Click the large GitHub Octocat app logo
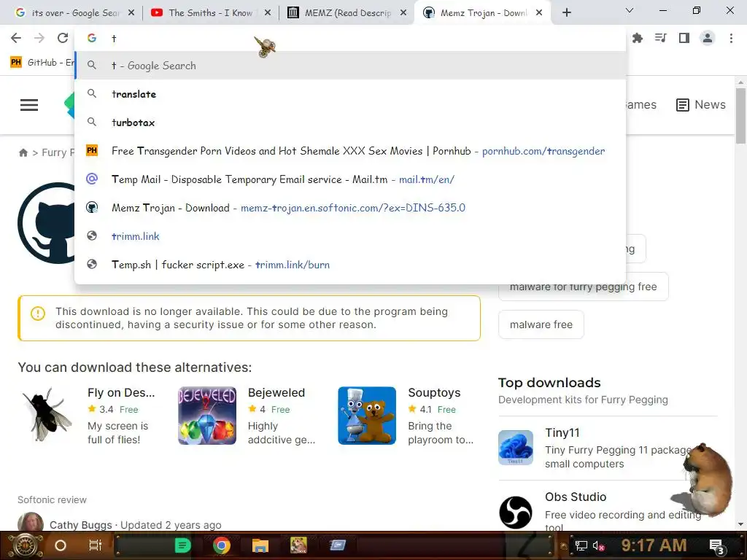The height and width of the screenshot is (560, 747). (46, 223)
